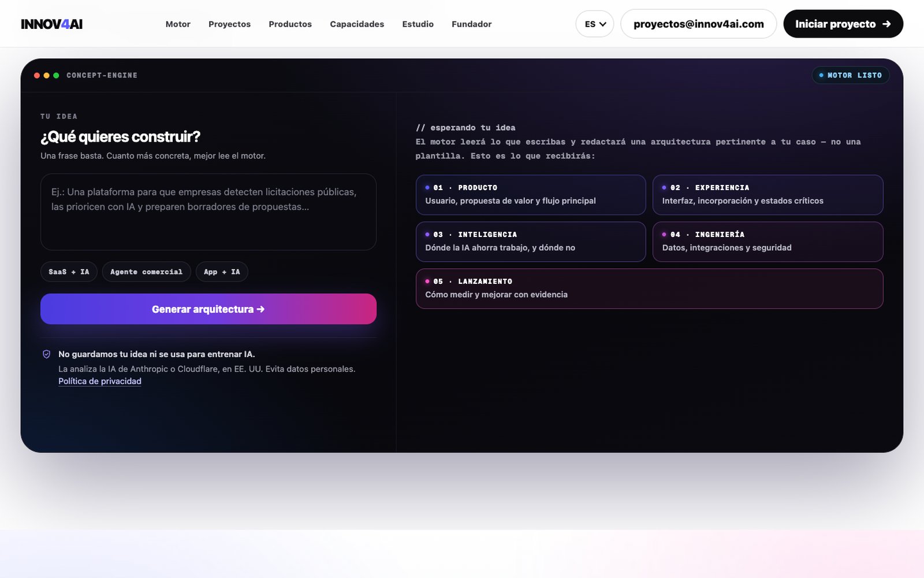Select the 03 INTELIGENCIA card
Image resolution: width=924 pixels, height=578 pixels.
531,242
